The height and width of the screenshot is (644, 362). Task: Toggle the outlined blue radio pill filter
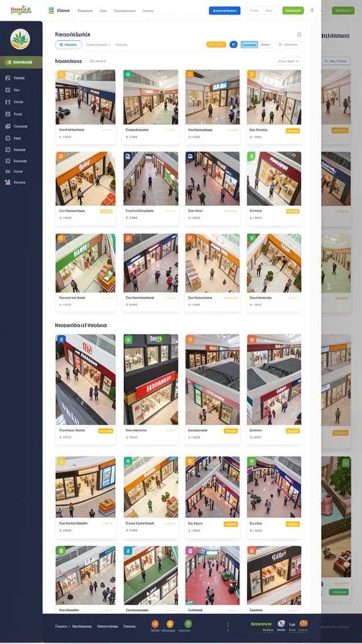click(x=69, y=45)
